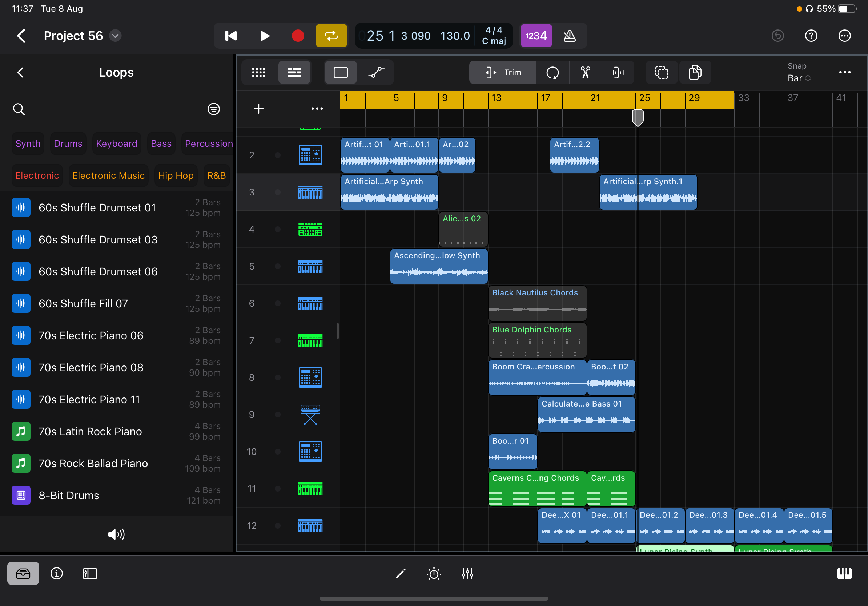Open the loops filter icon
Screen dimensions: 868x606
pos(214,109)
